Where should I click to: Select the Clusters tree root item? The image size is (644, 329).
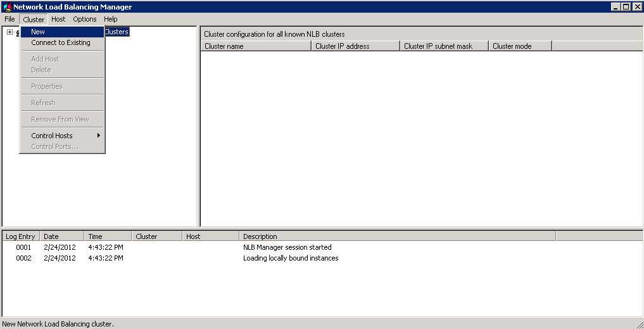click(117, 32)
